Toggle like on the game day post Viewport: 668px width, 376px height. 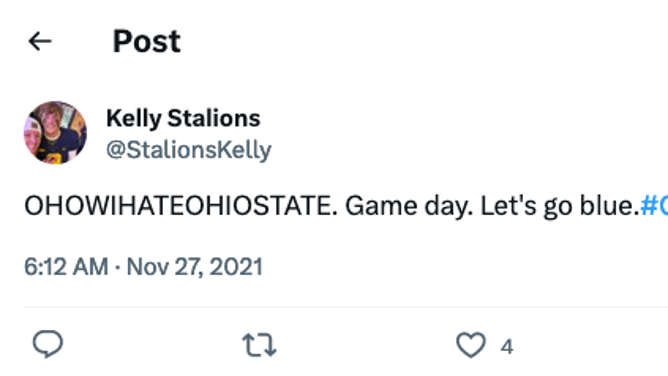click(471, 344)
